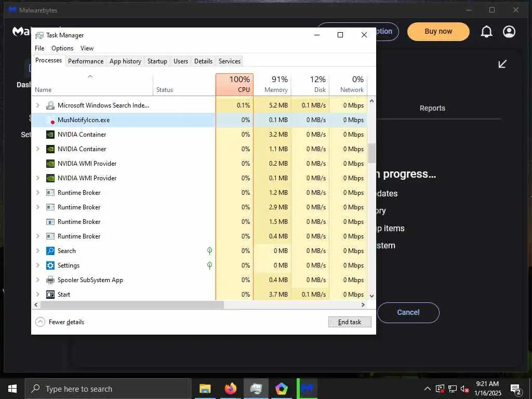
Task: Open the Reports tab in Malwarebytes
Action: pyautogui.click(x=432, y=108)
